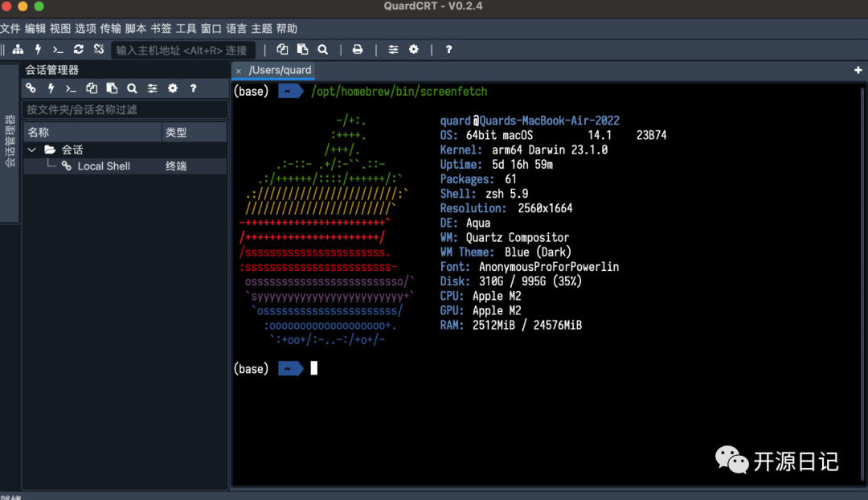Click paste icon in main toolbar
Screen dimensions: 868x500
(302, 49)
